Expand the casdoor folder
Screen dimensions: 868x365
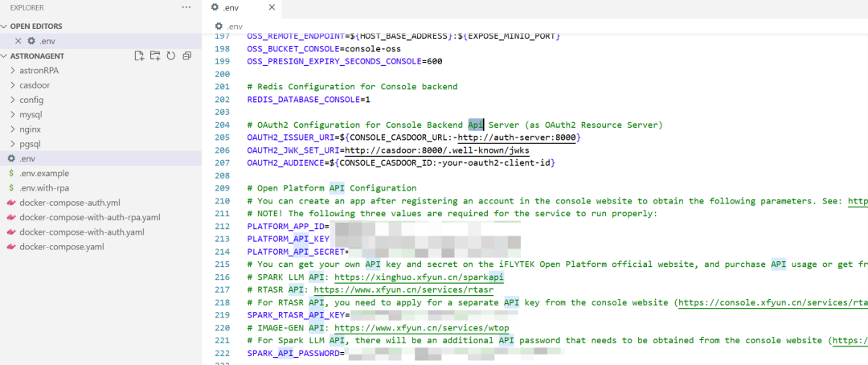point(14,85)
